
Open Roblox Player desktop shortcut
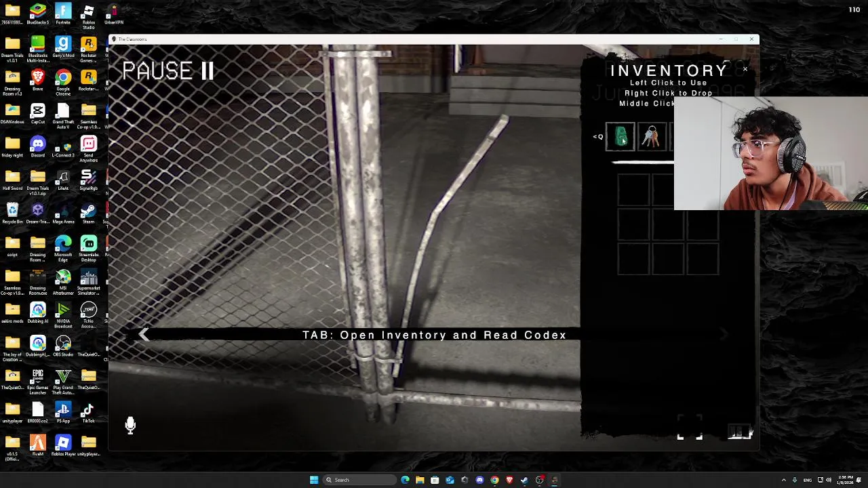63,446
